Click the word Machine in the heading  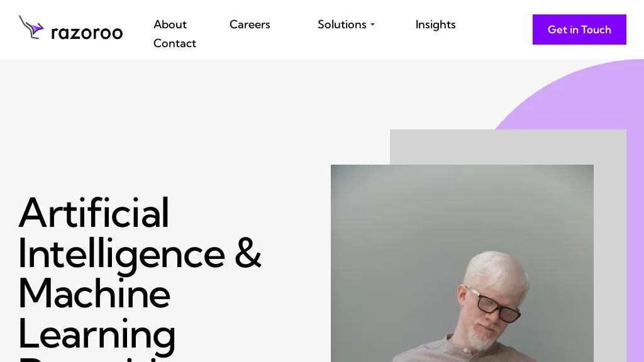[x=94, y=293]
